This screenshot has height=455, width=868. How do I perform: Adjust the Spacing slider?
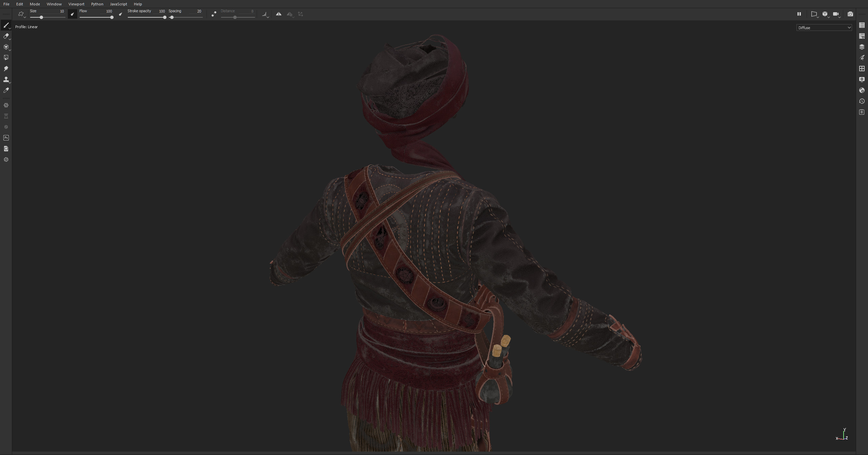point(185,17)
